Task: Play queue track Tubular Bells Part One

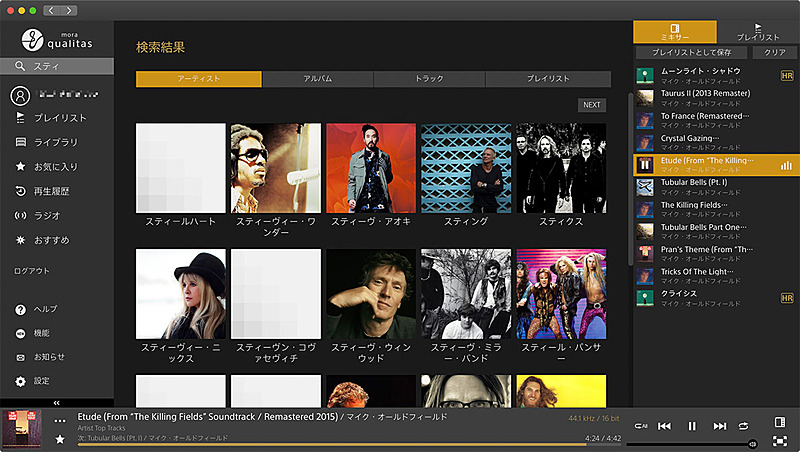Action: [716, 232]
